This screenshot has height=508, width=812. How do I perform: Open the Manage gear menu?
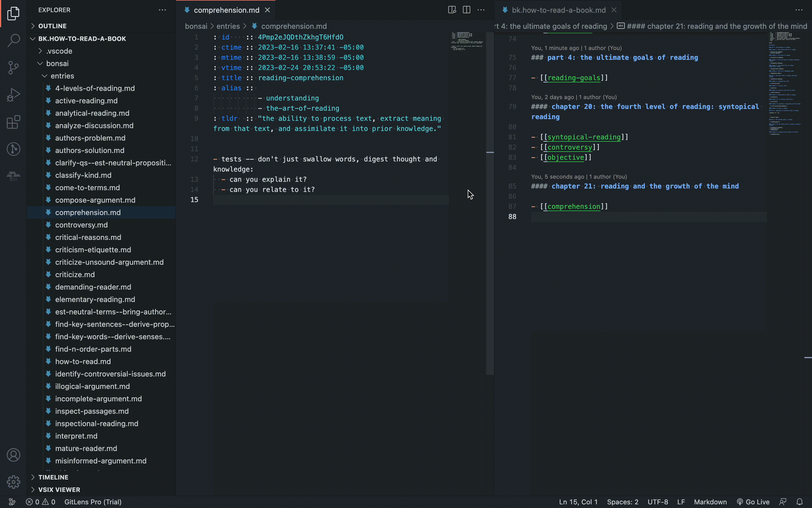pyautogui.click(x=14, y=482)
